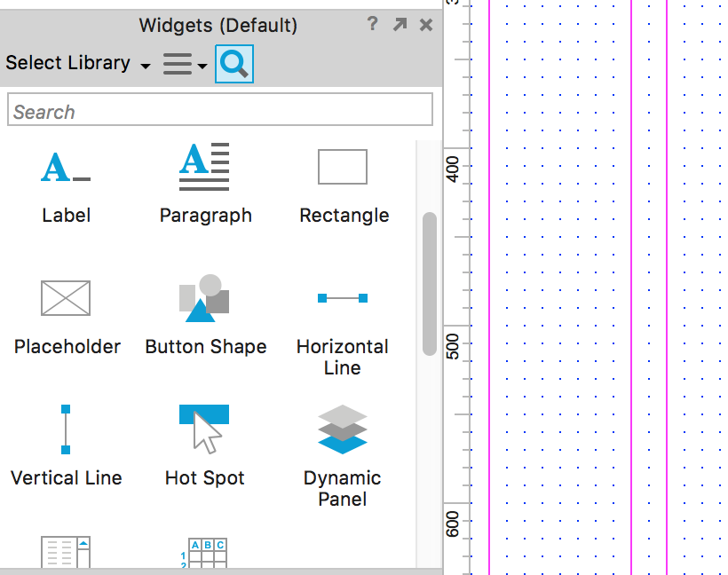Expand the hamburger library options menu
The image size is (728, 575).
[x=185, y=64]
